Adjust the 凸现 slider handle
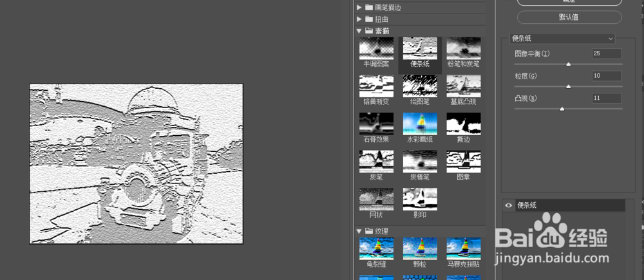This screenshot has height=280, width=644. point(562,109)
